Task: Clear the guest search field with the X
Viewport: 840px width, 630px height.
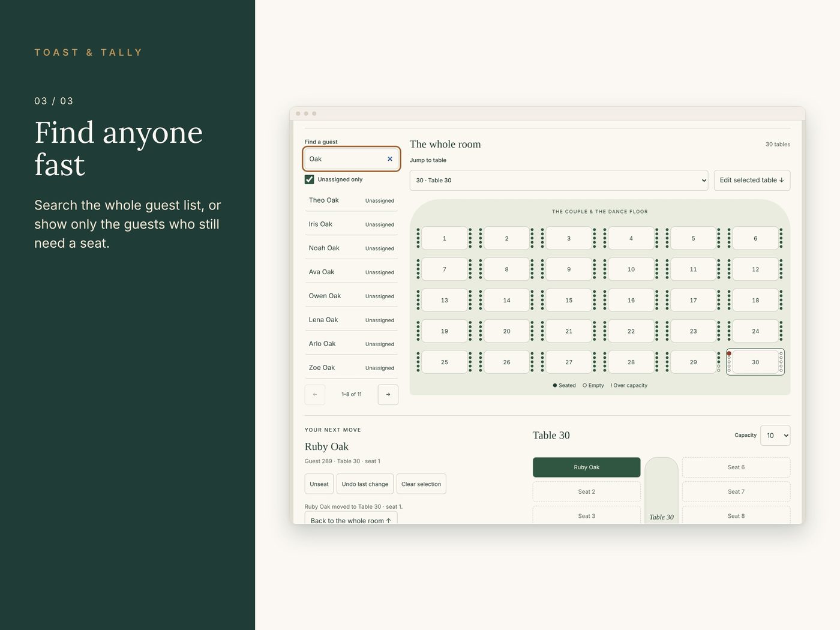Action: [x=390, y=159]
